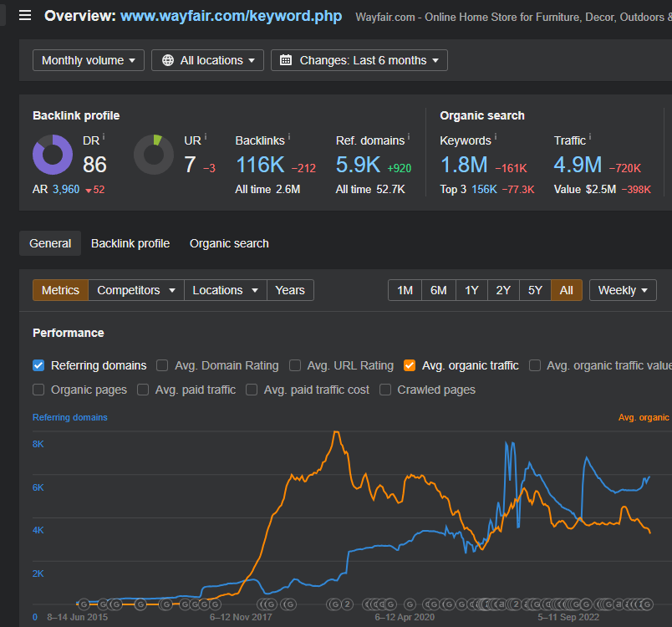Switch to General tab

click(x=50, y=243)
